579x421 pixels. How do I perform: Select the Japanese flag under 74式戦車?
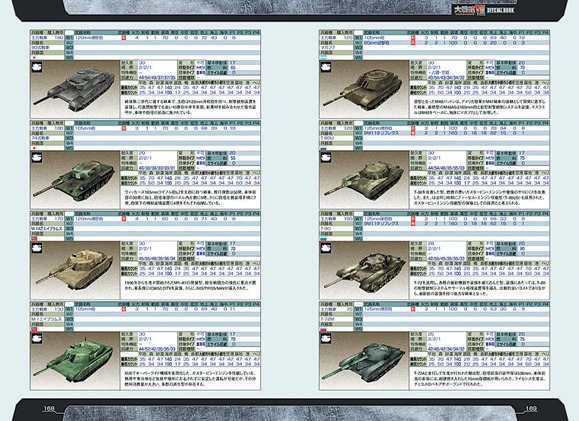pos(34,148)
